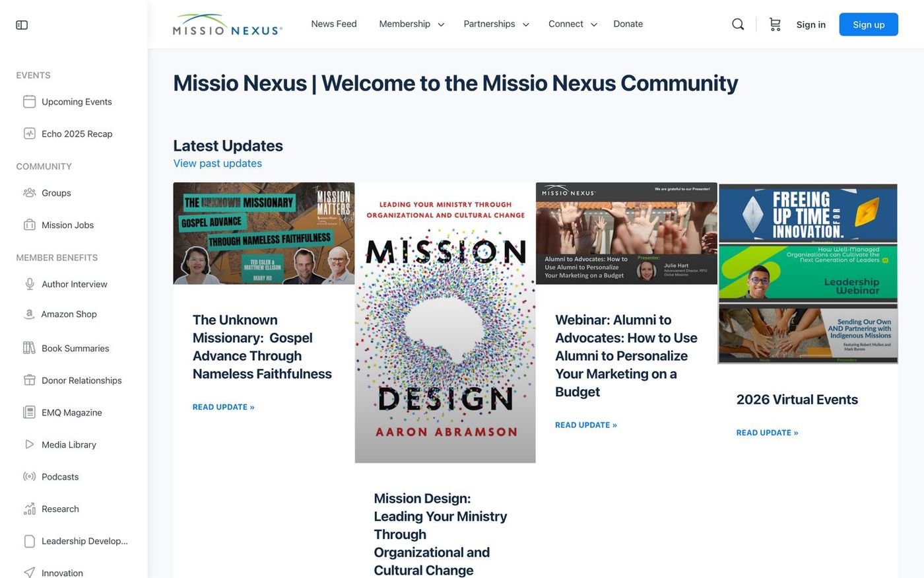Read update for The Unknown Missionary
Screen dimensions: 924x578
[x=223, y=407]
